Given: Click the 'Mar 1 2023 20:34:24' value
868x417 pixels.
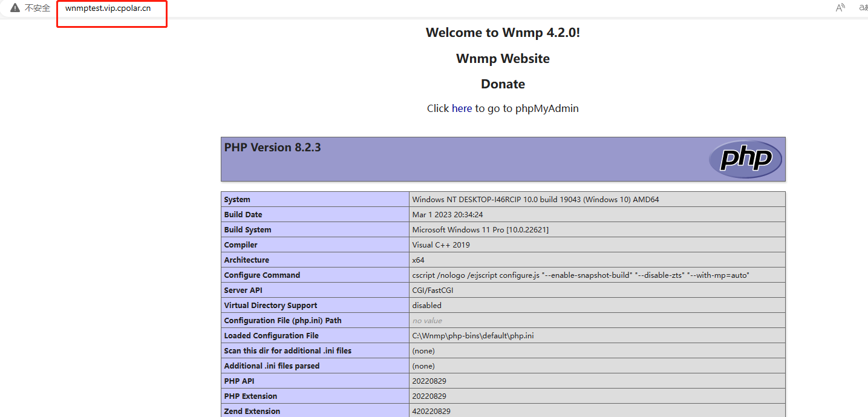Looking at the screenshot, I should 448,215.
